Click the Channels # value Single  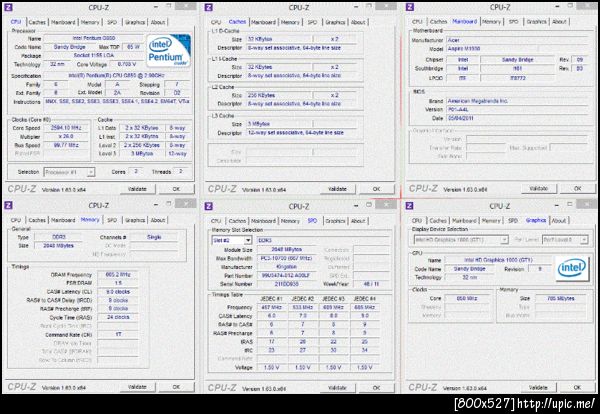coord(154,237)
